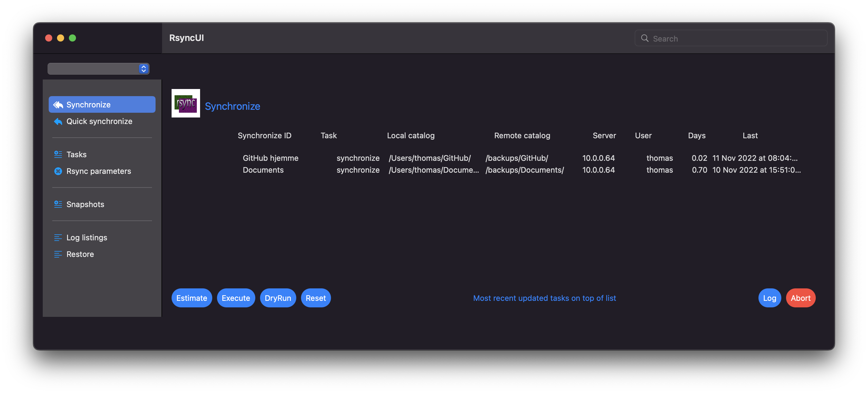The width and height of the screenshot is (868, 394).
Task: Click the search magnifying glass icon
Action: (644, 38)
